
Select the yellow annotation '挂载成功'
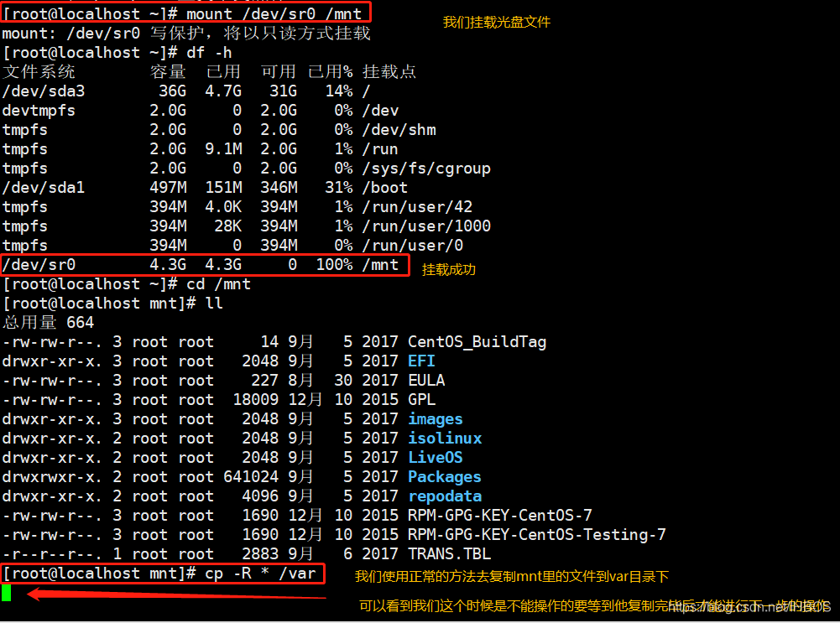click(x=448, y=269)
